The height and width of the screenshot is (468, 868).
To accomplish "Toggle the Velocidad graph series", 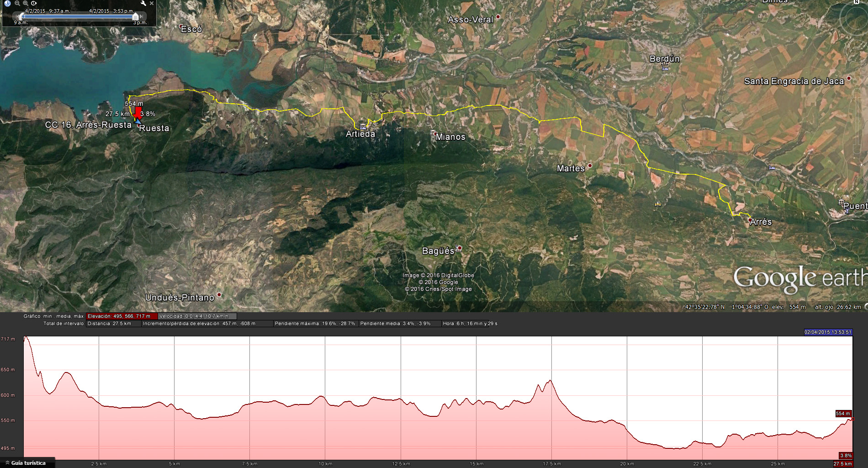I will pos(197,316).
